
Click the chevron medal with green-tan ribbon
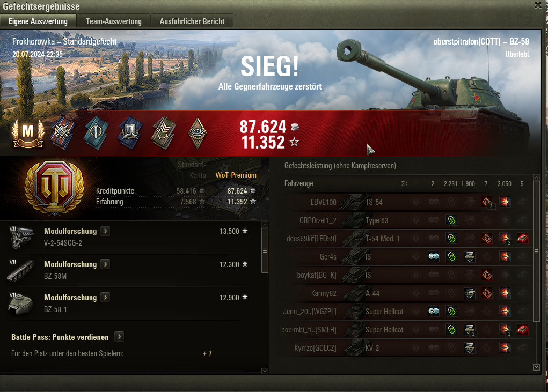[x=164, y=133]
